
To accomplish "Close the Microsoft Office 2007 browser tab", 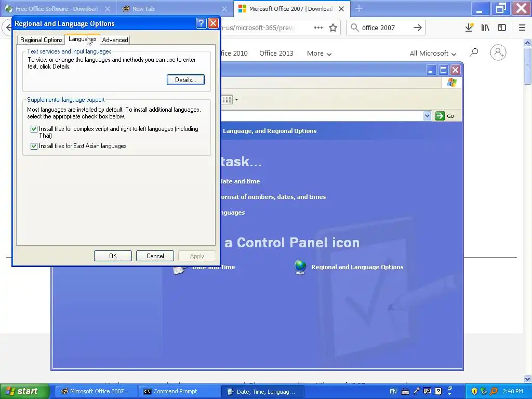I will 341,9.
